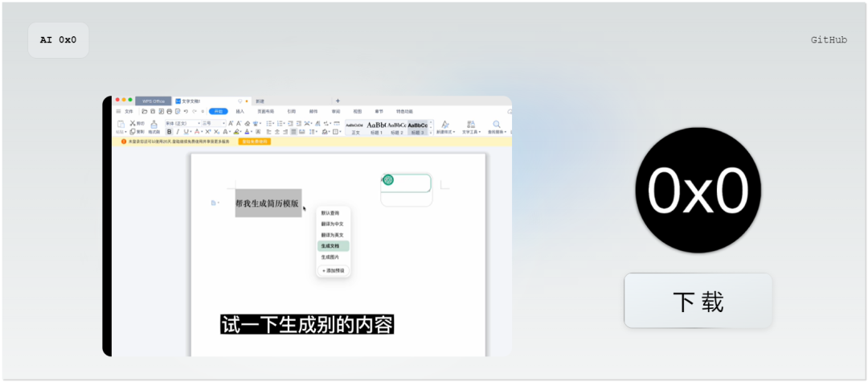Screen dimensions: 868x382
Task: Click the plus icon to add a tab
Action: pos(338,101)
